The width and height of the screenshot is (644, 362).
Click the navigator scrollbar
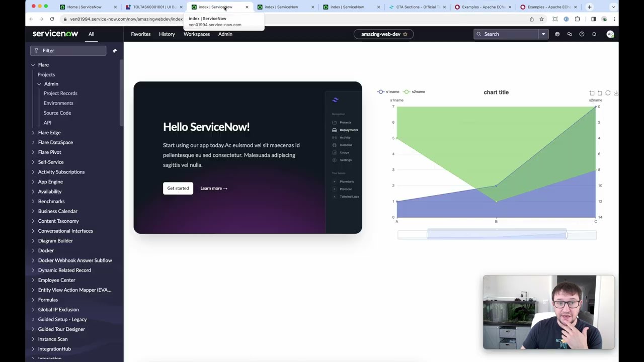[x=121, y=93]
